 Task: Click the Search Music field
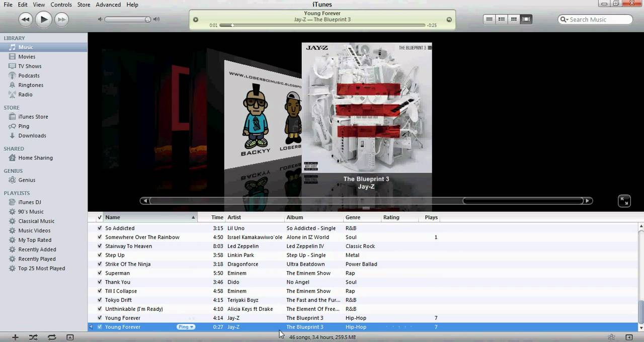(x=595, y=20)
